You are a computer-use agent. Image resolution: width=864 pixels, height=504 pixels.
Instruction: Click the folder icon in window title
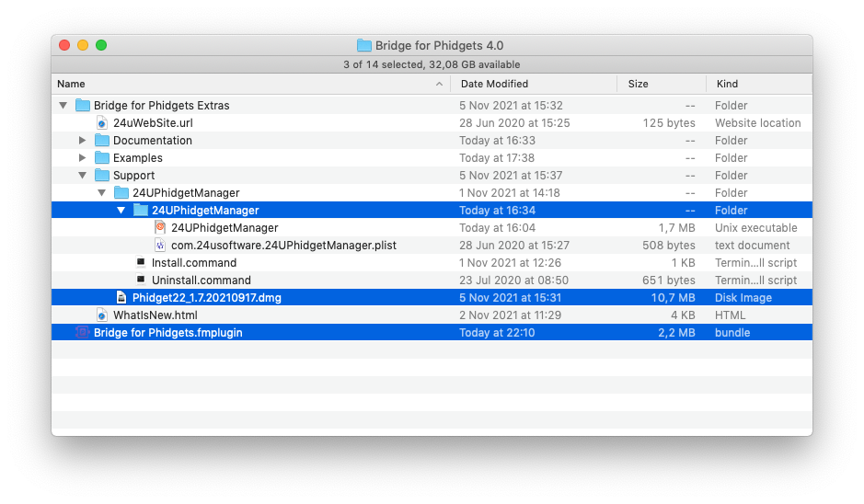click(363, 45)
